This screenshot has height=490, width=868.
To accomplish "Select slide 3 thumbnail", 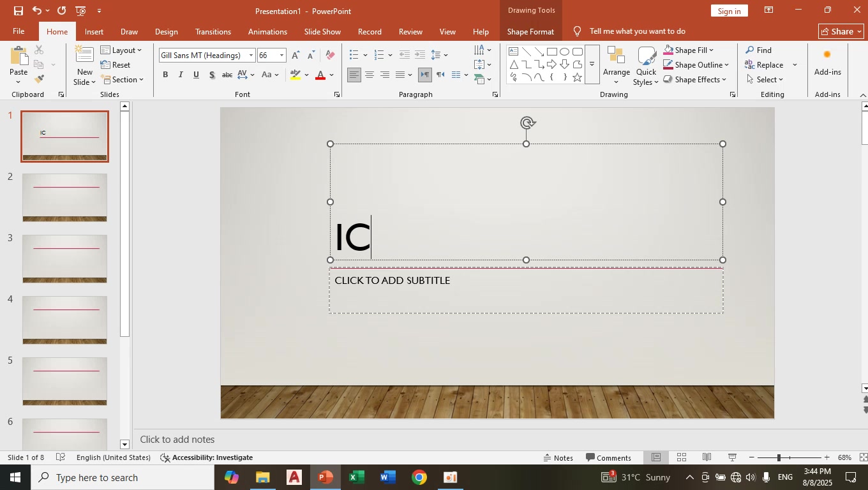I will tap(64, 258).
